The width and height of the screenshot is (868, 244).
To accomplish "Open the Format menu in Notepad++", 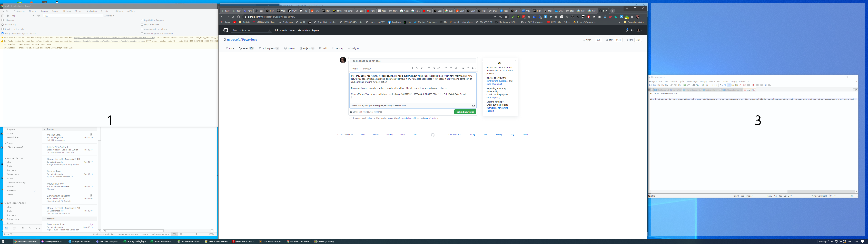I will (674, 81).
